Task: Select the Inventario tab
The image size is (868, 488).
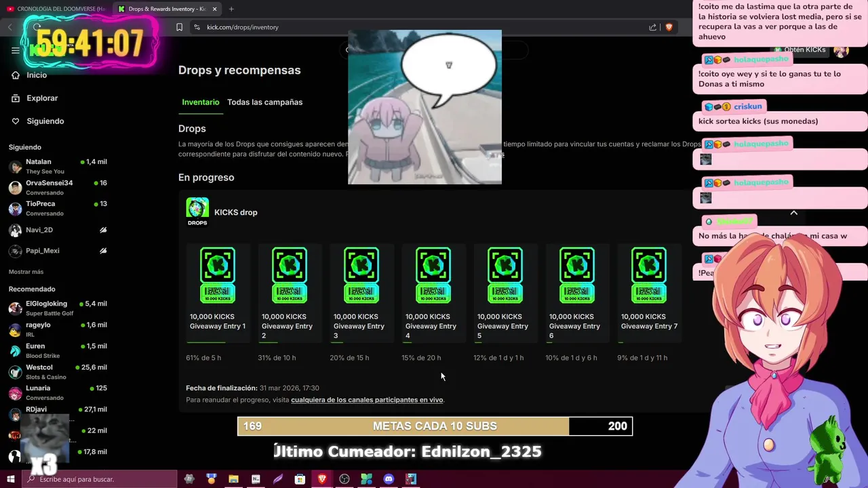Action: click(201, 102)
